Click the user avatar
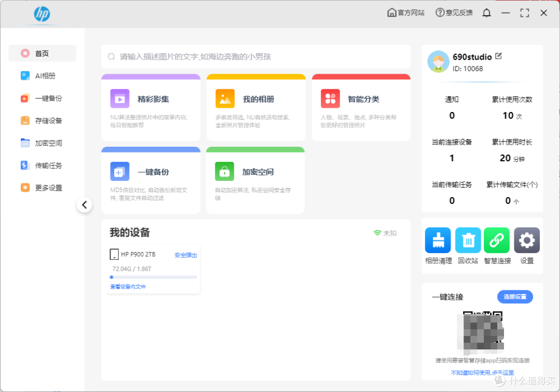560x392 pixels. coord(438,61)
